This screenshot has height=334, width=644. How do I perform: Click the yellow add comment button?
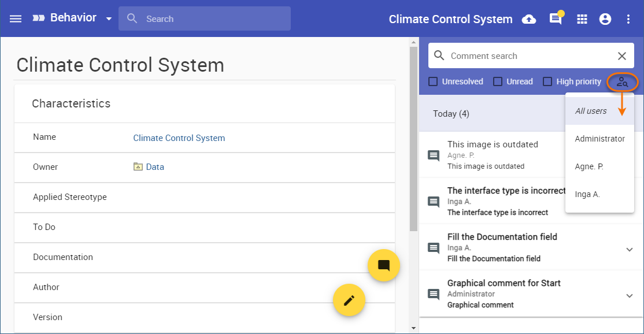[384, 265]
